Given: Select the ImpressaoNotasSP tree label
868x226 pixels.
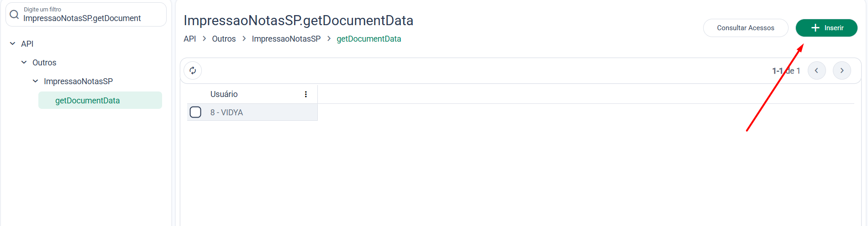Looking at the screenshot, I should pos(78,81).
